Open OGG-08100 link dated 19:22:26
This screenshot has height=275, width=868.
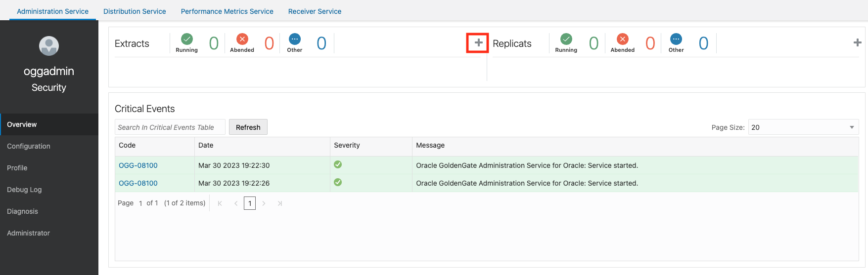click(x=138, y=183)
